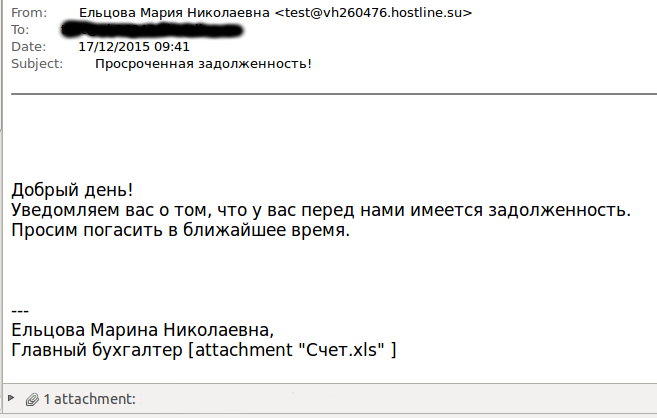Click the subject Просроченная задолженность!
This screenshot has width=657, height=418.
[203, 64]
